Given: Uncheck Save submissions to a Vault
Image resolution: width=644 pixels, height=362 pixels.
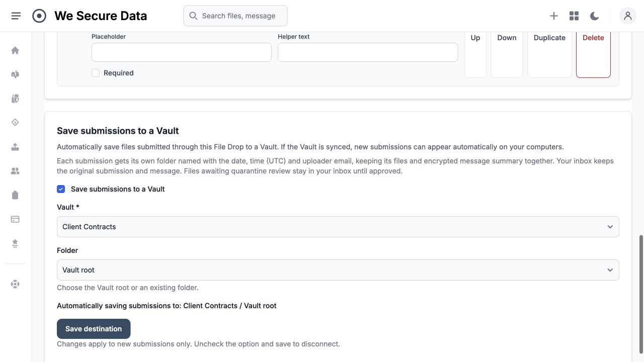Looking at the screenshot, I should click(x=61, y=189).
